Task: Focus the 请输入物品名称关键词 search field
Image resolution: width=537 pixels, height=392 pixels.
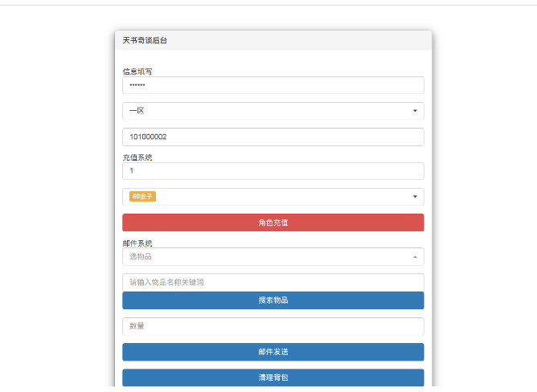Action: (273, 282)
